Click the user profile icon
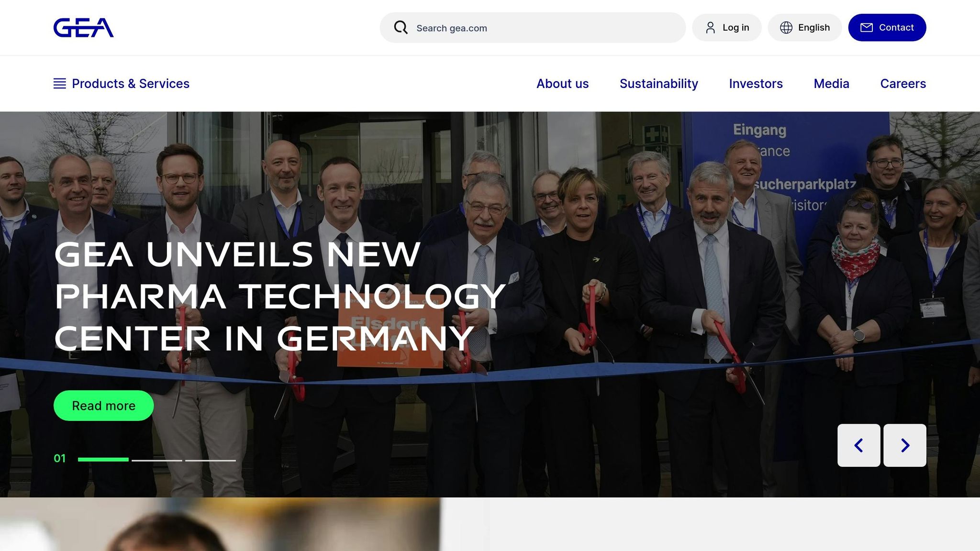Viewport: 980px width, 551px height. (x=711, y=28)
